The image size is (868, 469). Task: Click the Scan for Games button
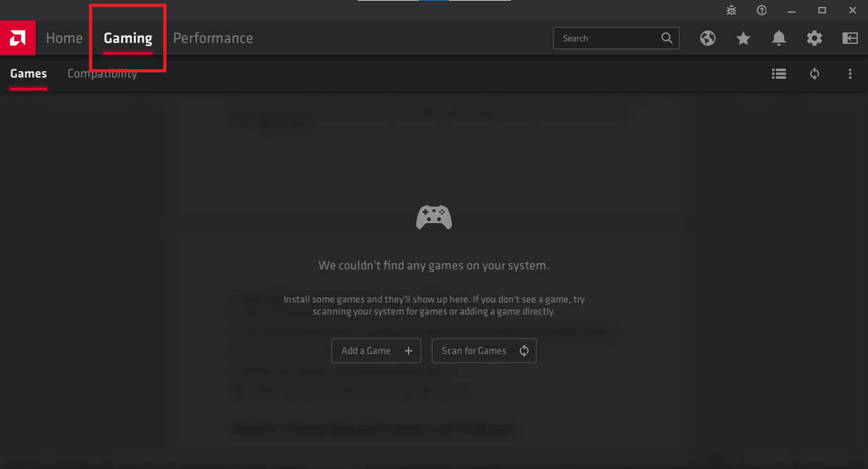pyautogui.click(x=484, y=351)
